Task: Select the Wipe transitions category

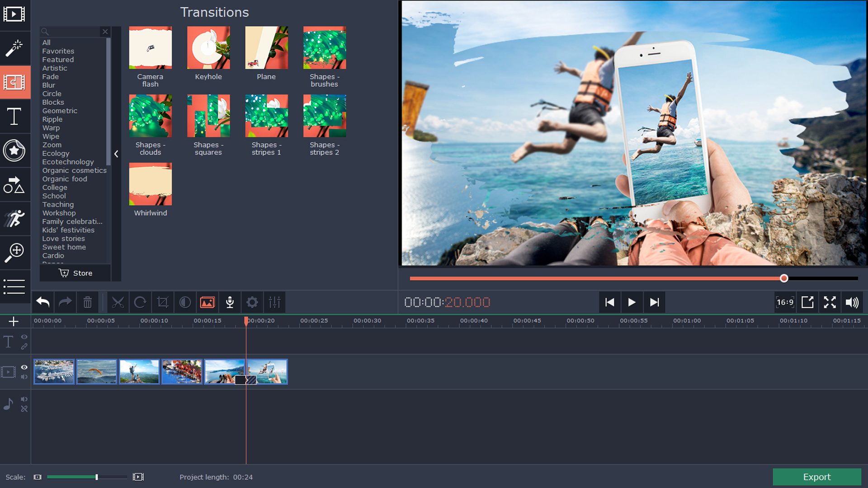Action: tap(50, 136)
